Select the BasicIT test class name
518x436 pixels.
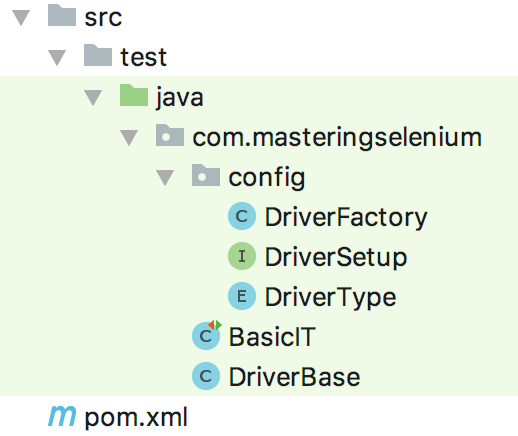272,337
